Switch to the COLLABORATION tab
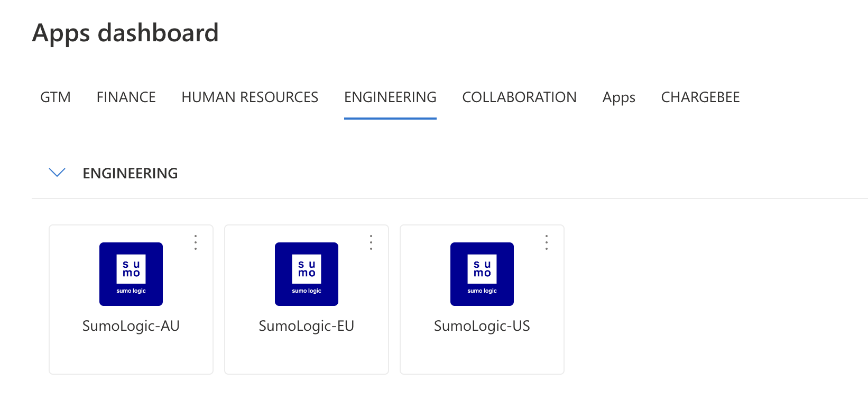Screen dimensions: 868x398 click(520, 97)
